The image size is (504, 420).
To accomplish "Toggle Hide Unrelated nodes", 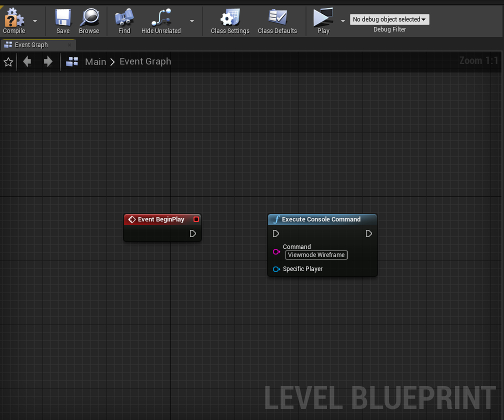I will coord(161,21).
